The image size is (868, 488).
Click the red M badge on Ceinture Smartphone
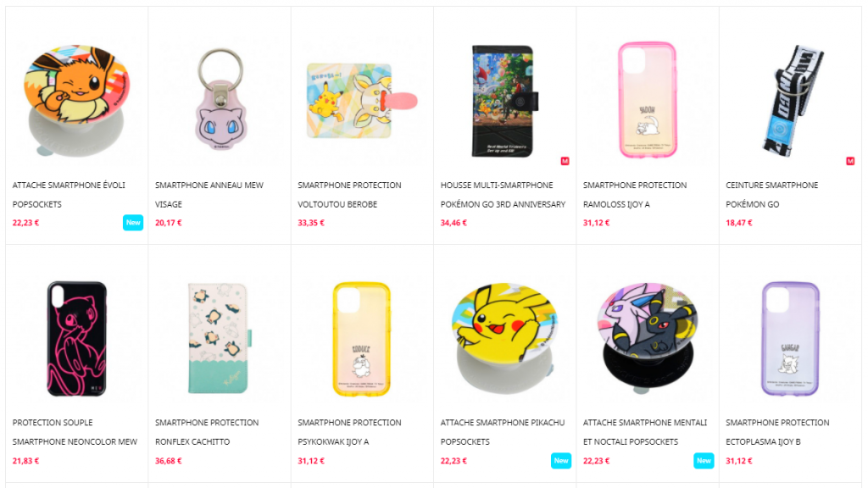coord(849,161)
